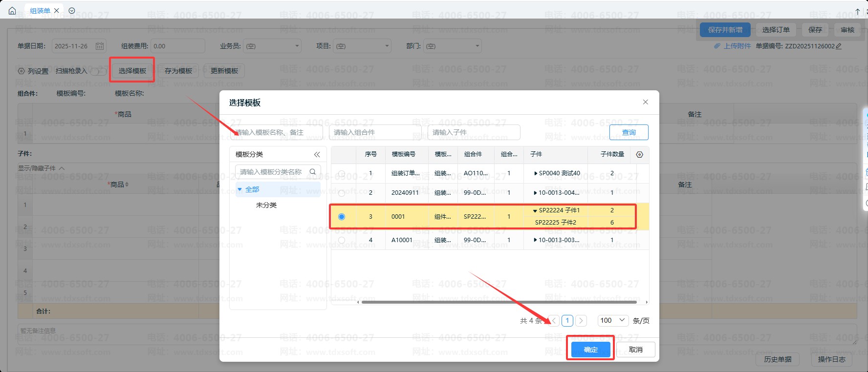Select the radio button for template 20240911
This screenshot has width=868, height=372.
(342, 193)
